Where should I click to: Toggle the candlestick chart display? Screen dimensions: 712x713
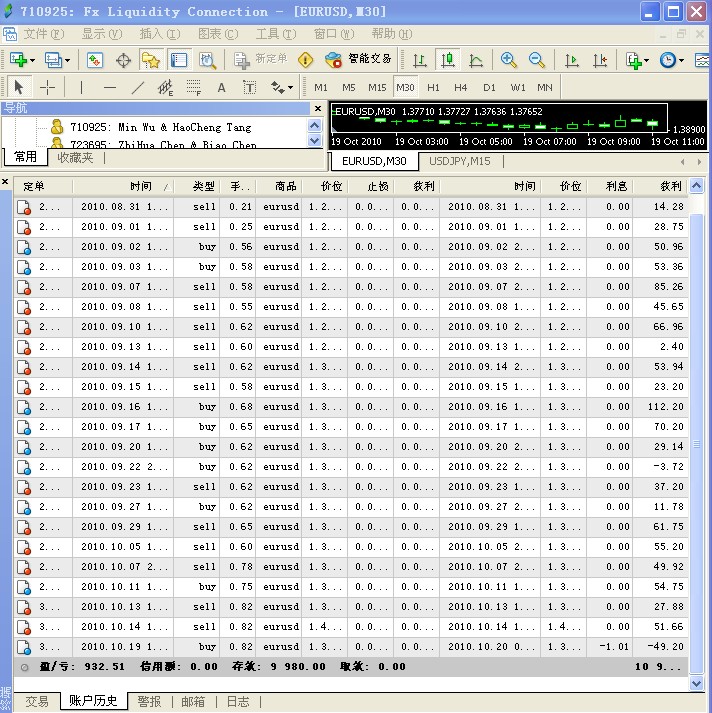[x=447, y=60]
